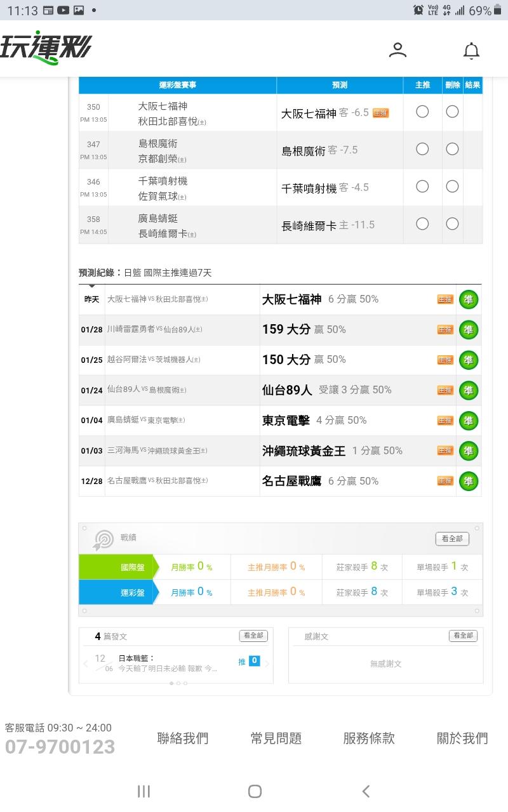Image resolution: width=508 pixels, height=812 pixels.
Task: Select 主推 radio for game 350 大阪七福神
Action: point(422,112)
